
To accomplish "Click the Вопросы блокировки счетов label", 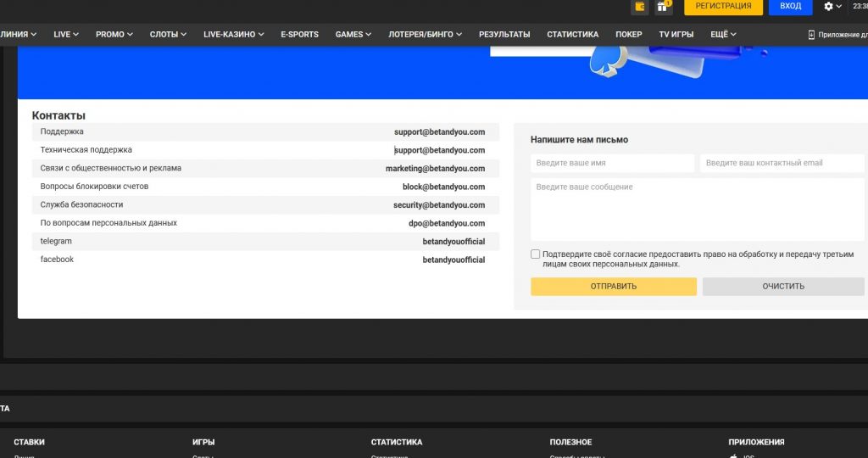I will [94, 186].
